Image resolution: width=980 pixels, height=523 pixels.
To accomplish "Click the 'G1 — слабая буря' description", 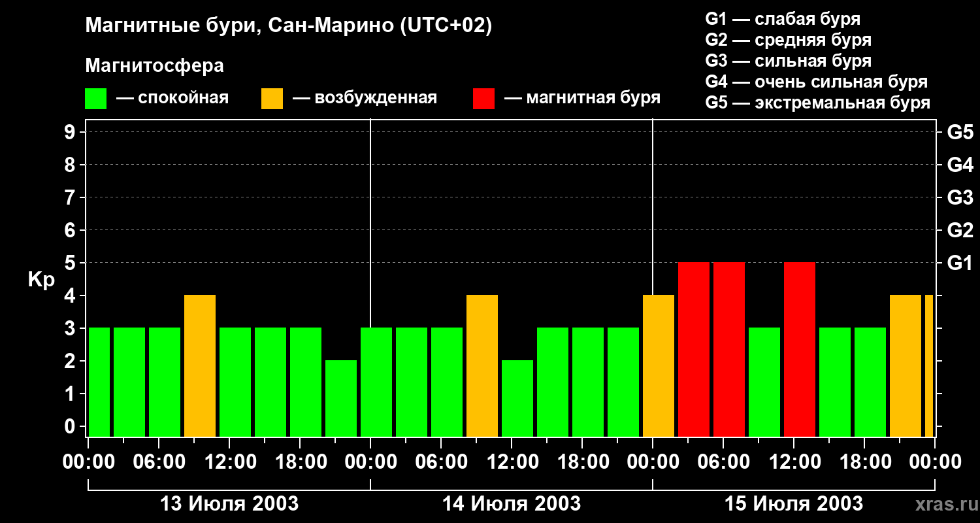I will click(x=783, y=18).
